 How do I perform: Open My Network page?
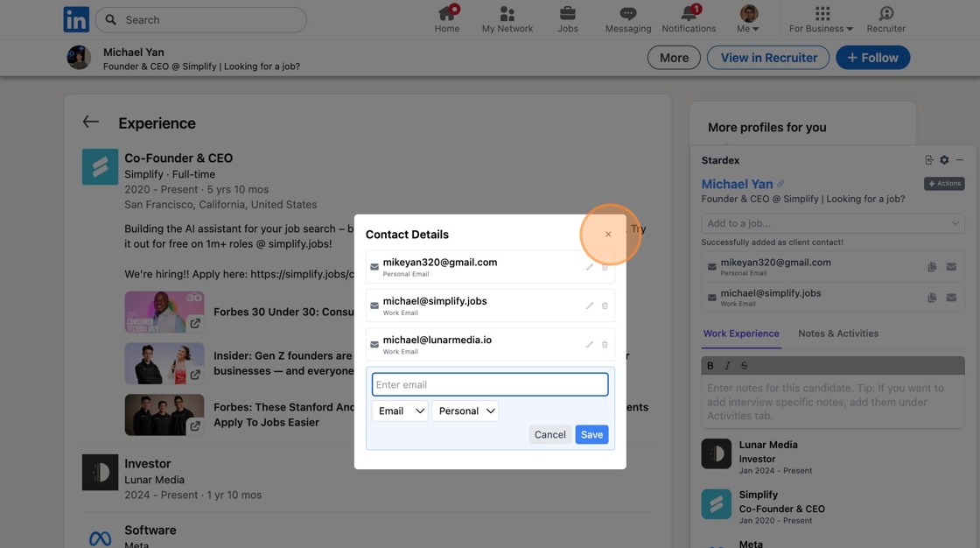click(x=507, y=19)
